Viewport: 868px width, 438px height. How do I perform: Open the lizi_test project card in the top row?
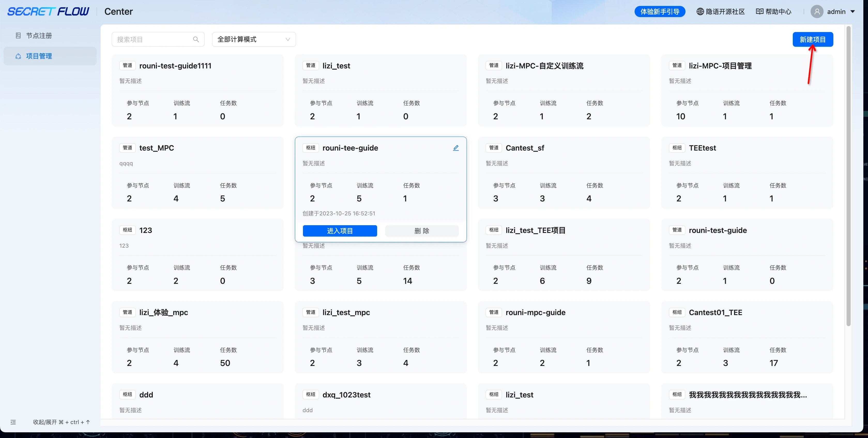[x=380, y=91]
